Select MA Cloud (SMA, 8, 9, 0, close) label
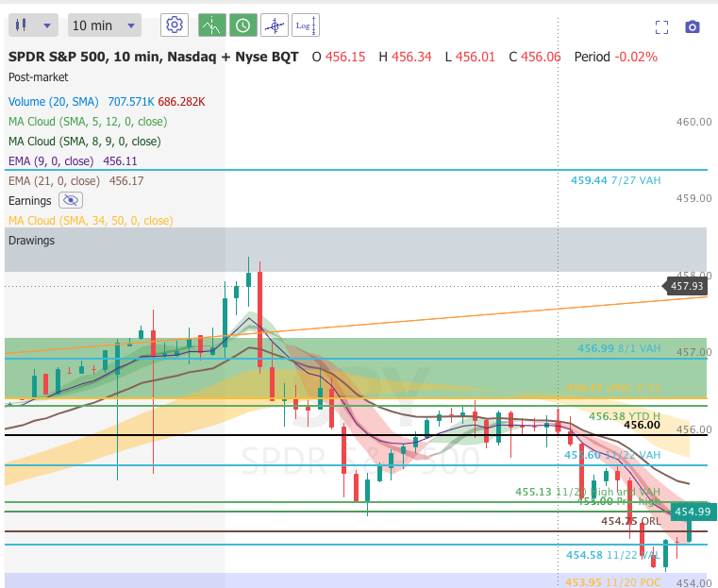The height and width of the screenshot is (588, 718). pyautogui.click(x=85, y=141)
